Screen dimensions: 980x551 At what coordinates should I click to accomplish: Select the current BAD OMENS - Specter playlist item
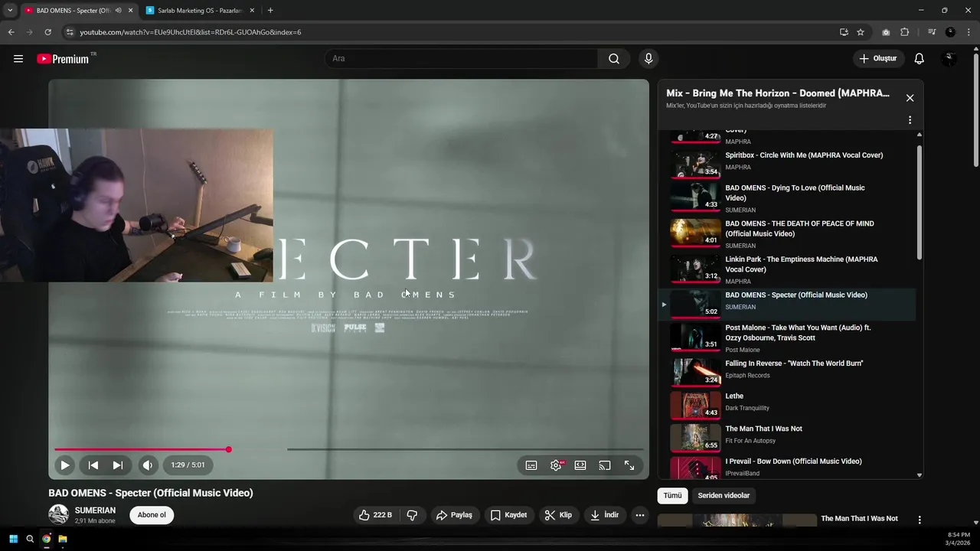click(x=787, y=304)
